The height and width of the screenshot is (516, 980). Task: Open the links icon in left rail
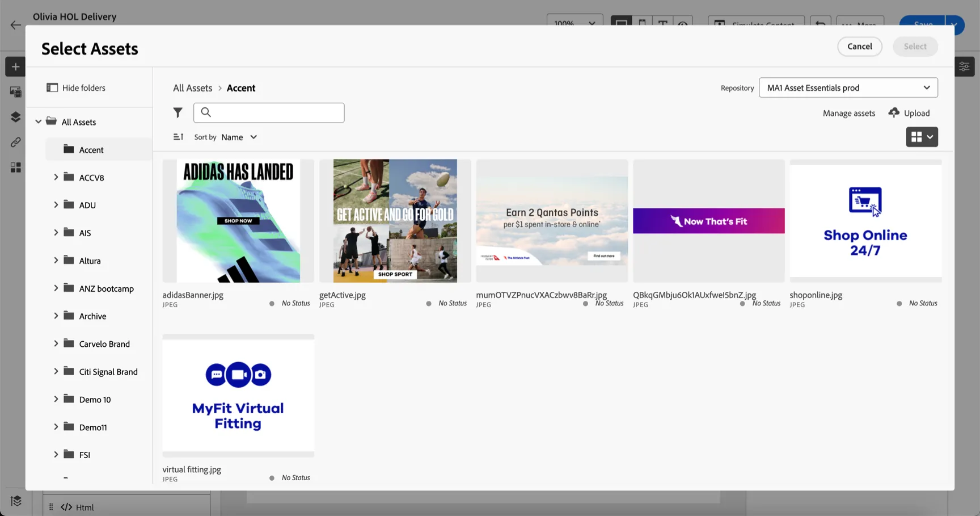tap(15, 142)
